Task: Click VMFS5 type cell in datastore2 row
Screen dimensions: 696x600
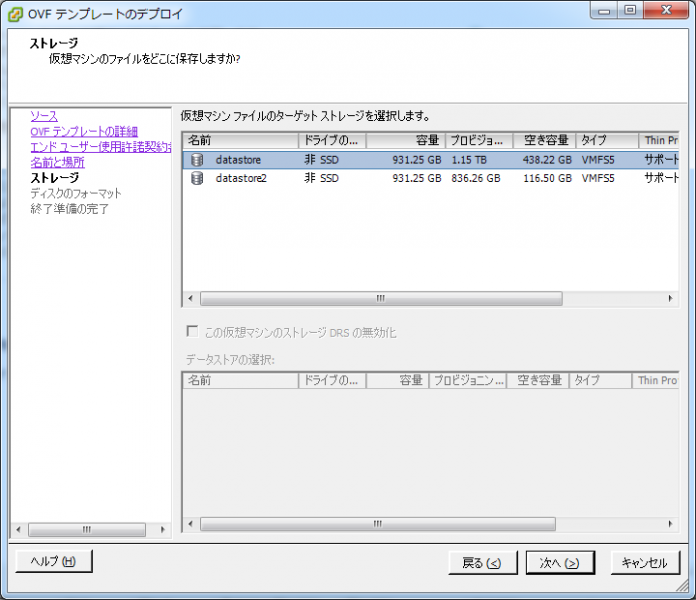Action: coord(598,178)
